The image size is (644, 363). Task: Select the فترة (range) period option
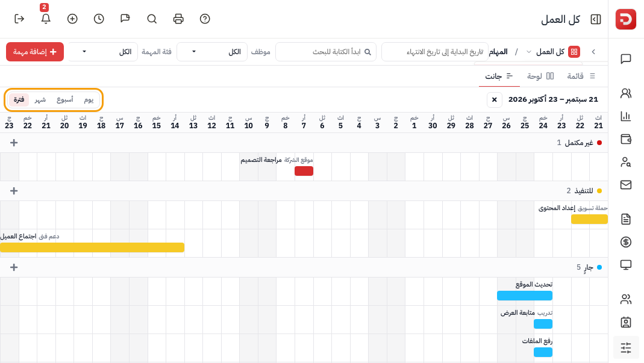(x=19, y=100)
